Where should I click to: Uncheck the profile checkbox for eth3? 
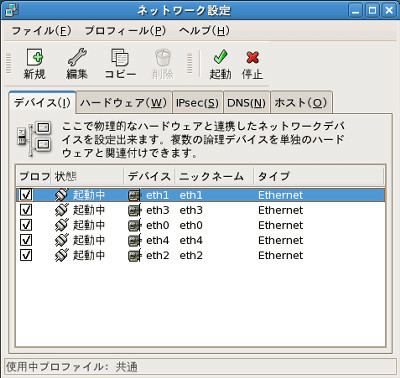click(26, 210)
